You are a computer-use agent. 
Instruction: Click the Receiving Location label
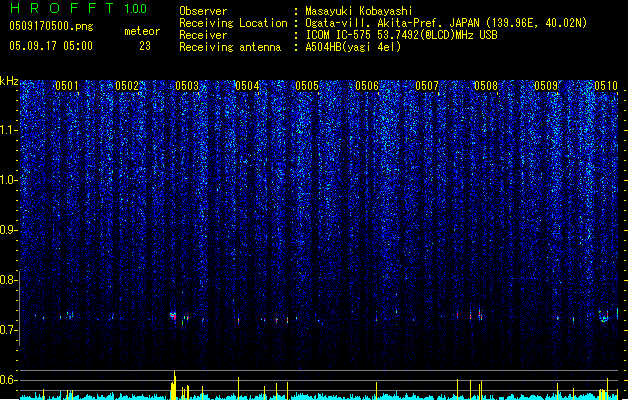click(233, 23)
